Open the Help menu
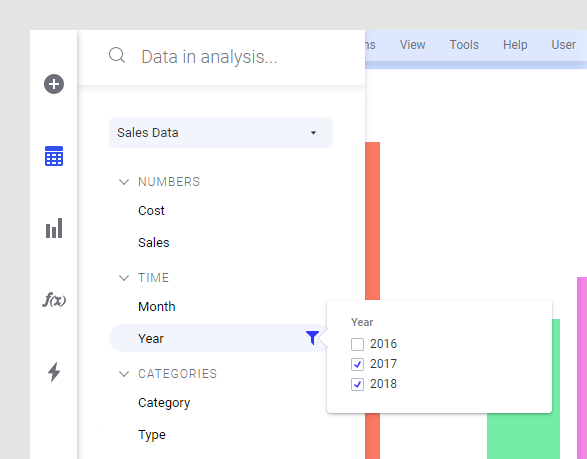 [515, 45]
